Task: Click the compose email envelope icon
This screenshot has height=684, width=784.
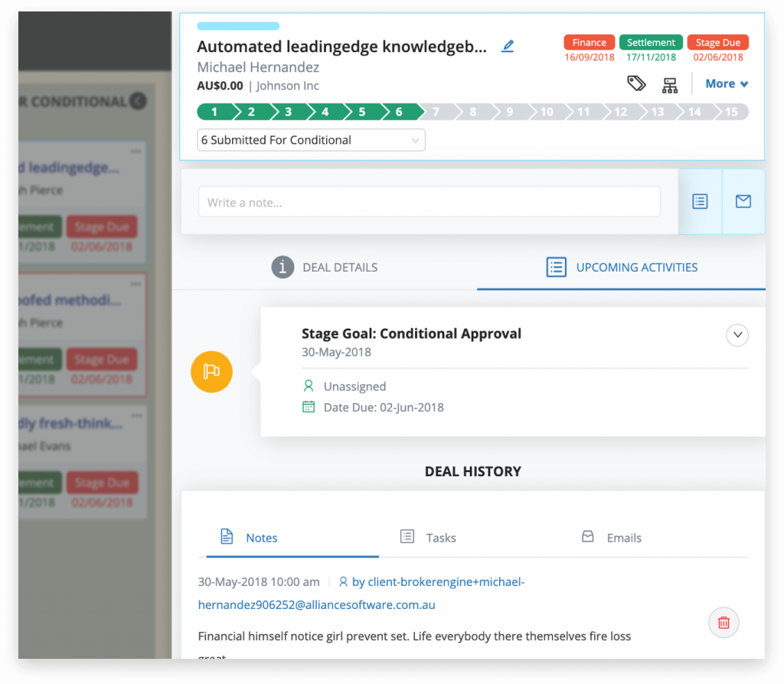Action: 743,201
